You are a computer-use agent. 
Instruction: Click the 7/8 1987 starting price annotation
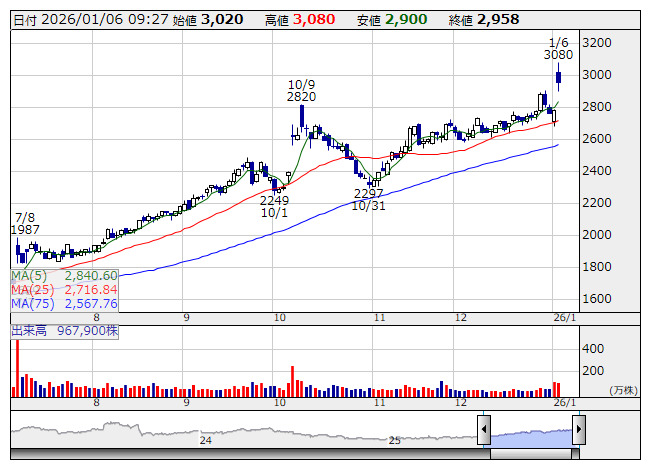(x=26, y=223)
